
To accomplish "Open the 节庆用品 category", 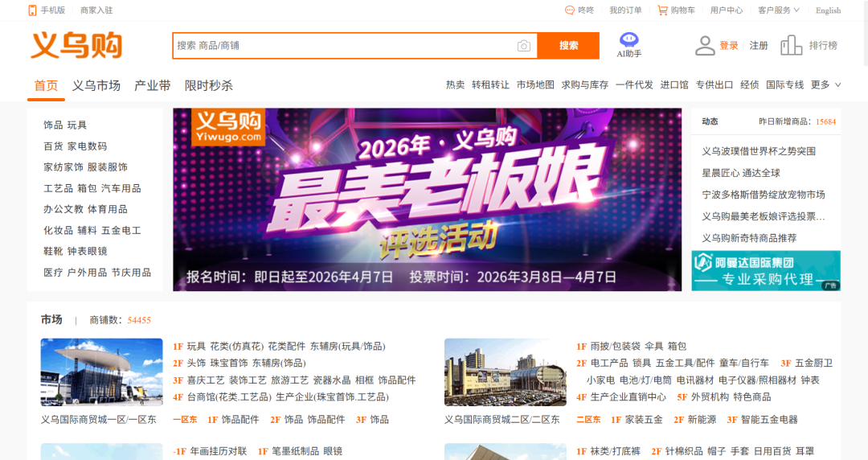I will tap(131, 273).
